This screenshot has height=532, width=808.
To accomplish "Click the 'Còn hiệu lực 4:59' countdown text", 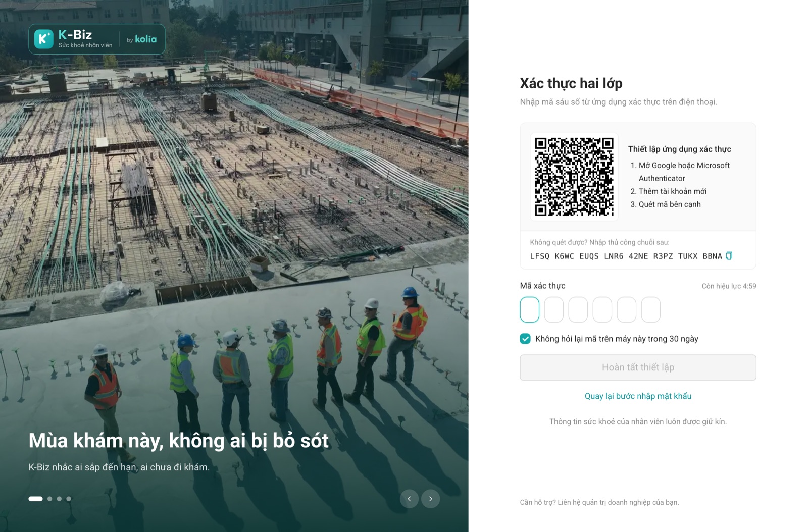I will pyautogui.click(x=729, y=286).
